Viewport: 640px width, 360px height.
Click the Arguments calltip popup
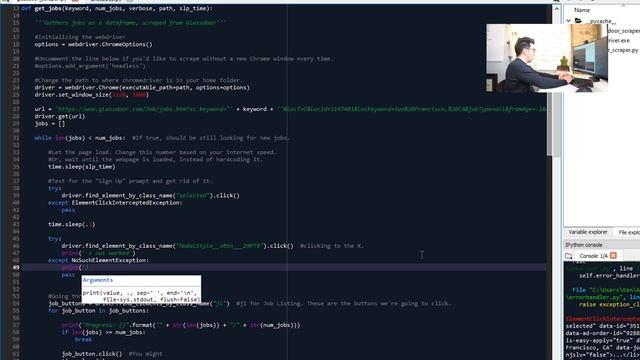141,289
